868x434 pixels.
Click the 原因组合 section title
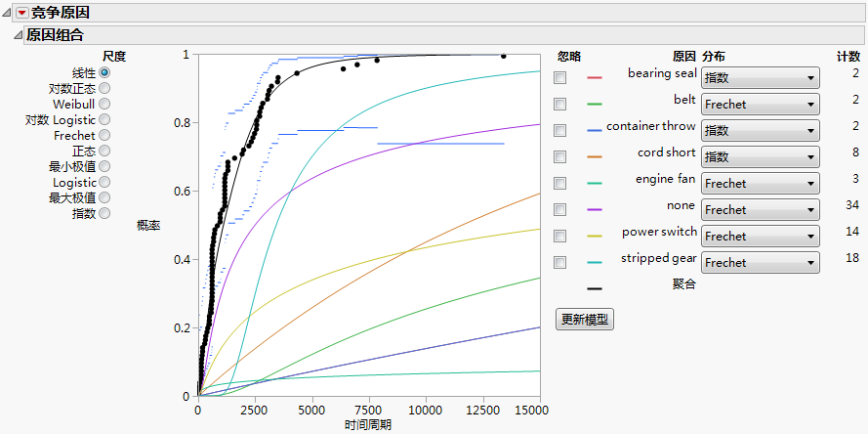pos(55,35)
